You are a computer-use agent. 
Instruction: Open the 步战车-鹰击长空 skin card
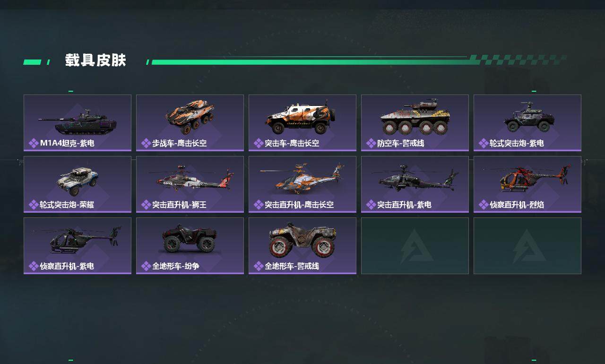[190, 123]
